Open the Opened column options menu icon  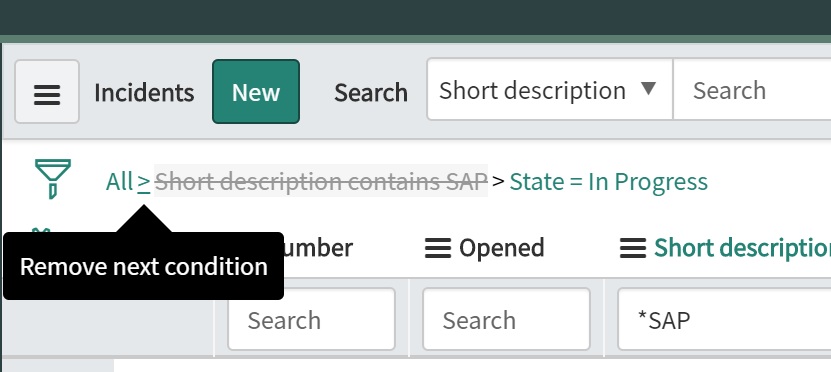(x=438, y=248)
